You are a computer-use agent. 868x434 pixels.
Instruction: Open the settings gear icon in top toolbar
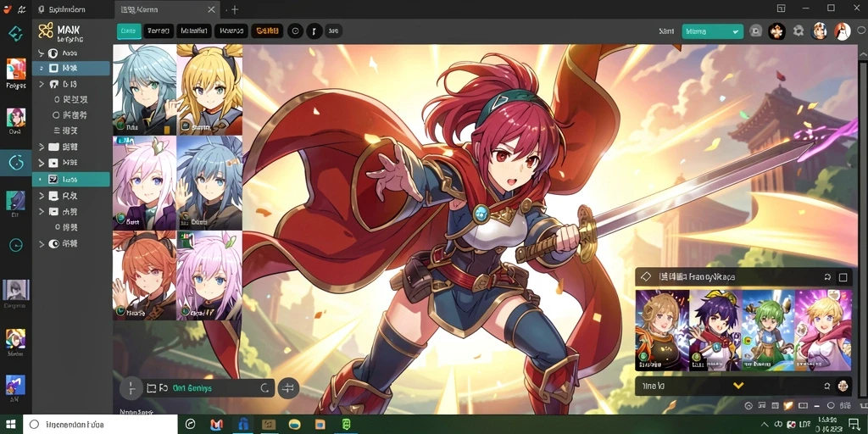point(798,31)
